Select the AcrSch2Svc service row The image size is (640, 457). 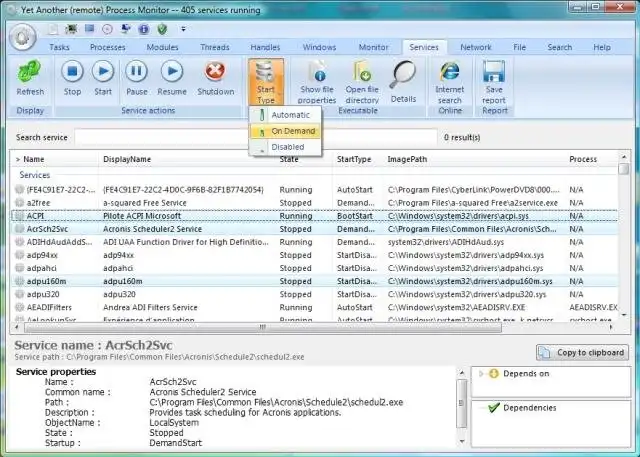coord(314,229)
